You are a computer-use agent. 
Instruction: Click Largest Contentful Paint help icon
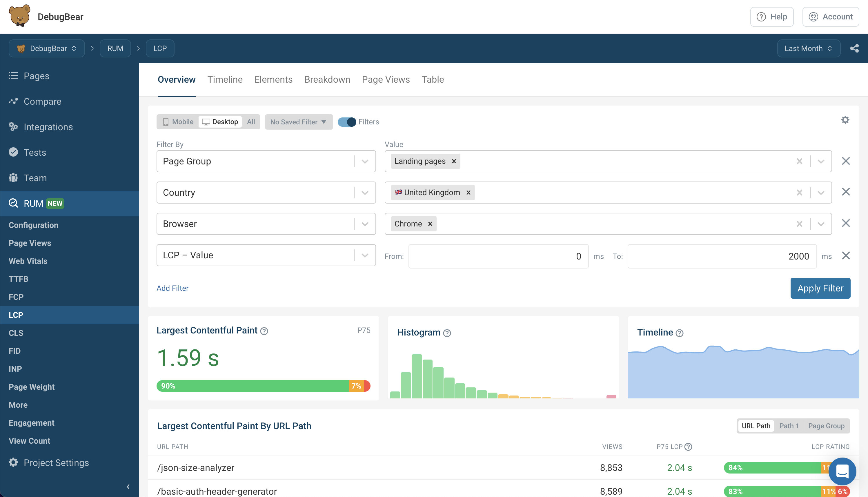pos(264,331)
